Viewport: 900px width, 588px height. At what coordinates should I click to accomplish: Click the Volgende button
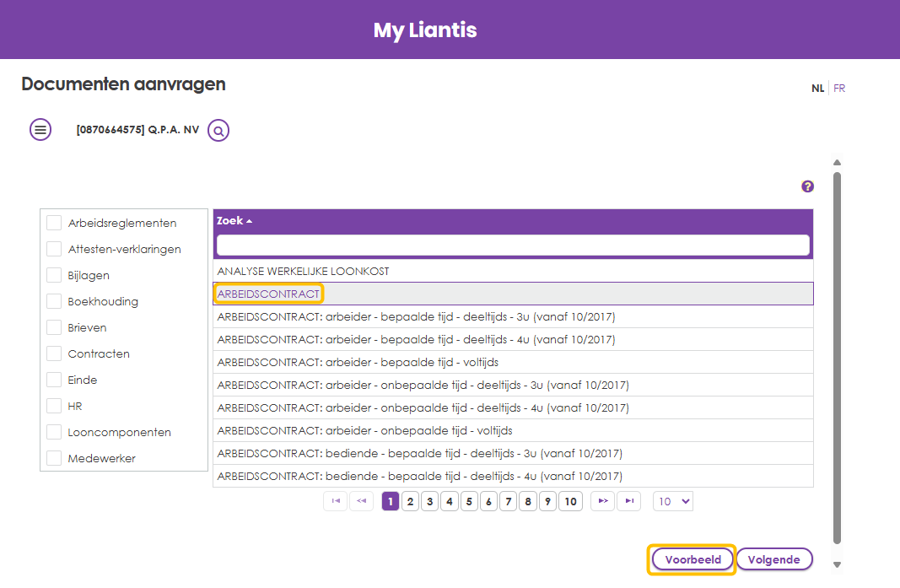774,559
